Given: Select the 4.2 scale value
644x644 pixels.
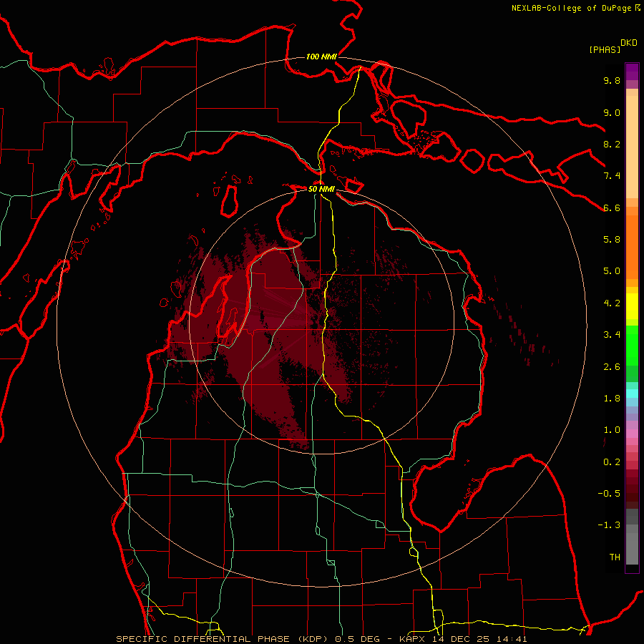Looking at the screenshot, I should click(x=612, y=303).
